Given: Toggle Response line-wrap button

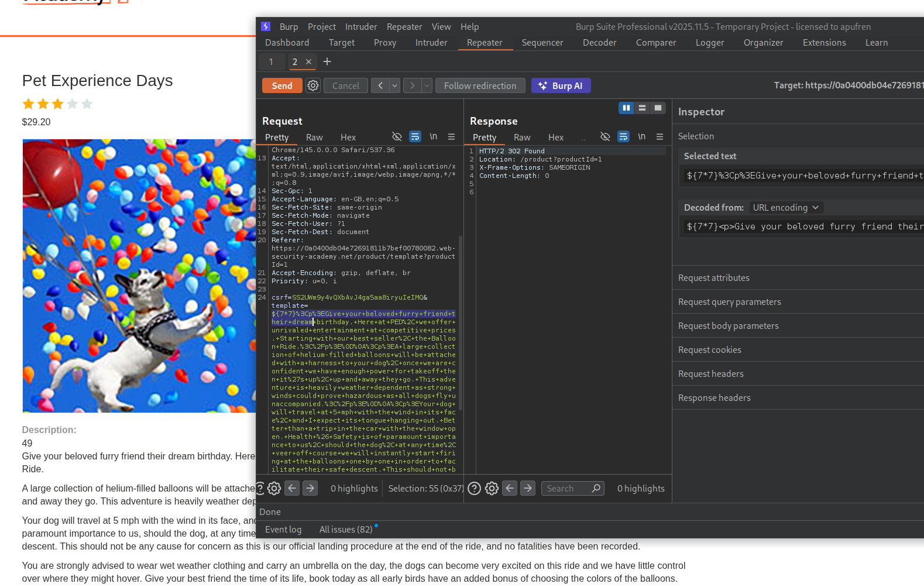Looking at the screenshot, I should tap(623, 137).
